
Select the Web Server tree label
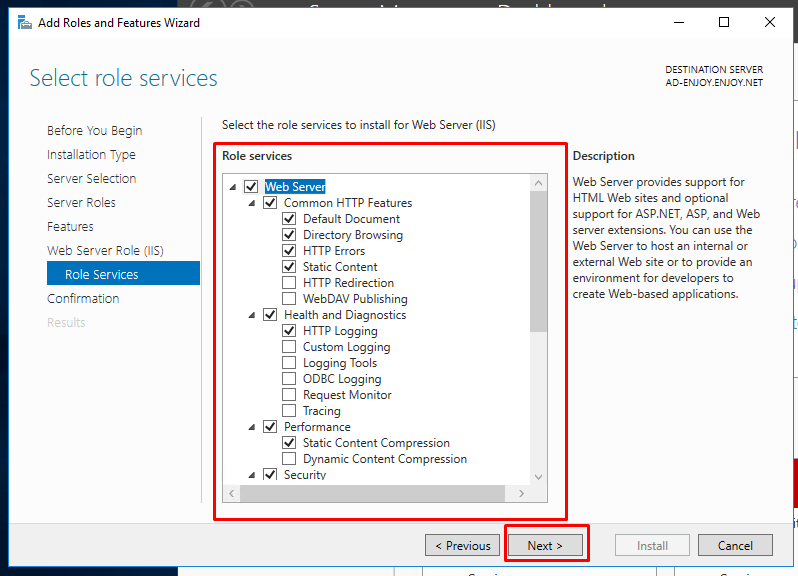pyautogui.click(x=295, y=187)
